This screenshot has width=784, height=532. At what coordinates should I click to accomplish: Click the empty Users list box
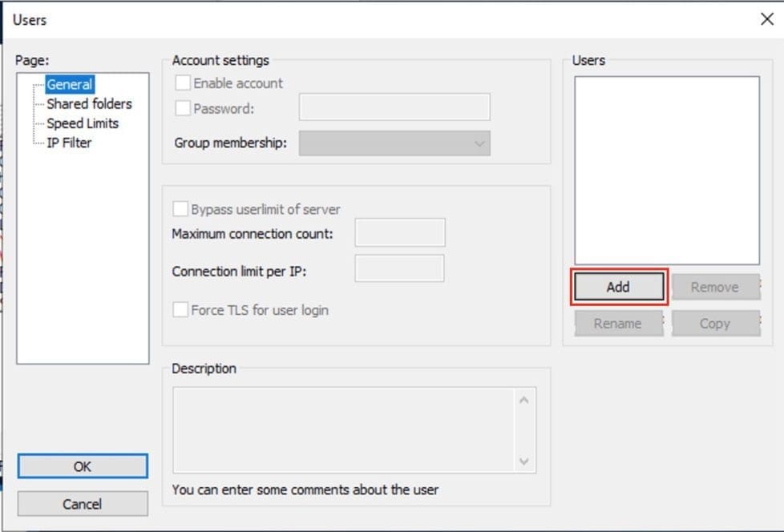[x=666, y=170]
